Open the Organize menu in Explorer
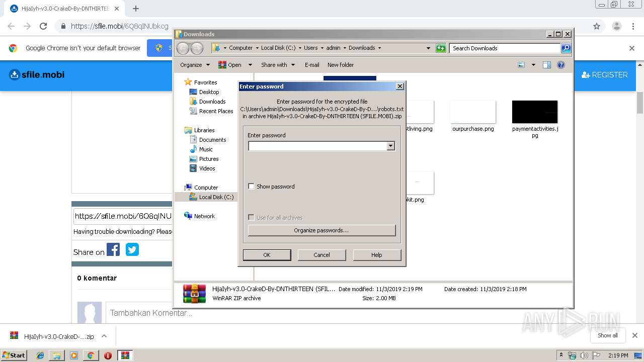 tap(195, 65)
